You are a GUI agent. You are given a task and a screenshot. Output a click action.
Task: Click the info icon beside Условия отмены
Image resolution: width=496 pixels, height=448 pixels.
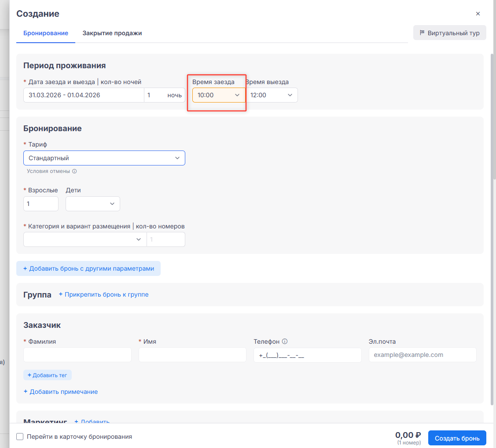74,172
